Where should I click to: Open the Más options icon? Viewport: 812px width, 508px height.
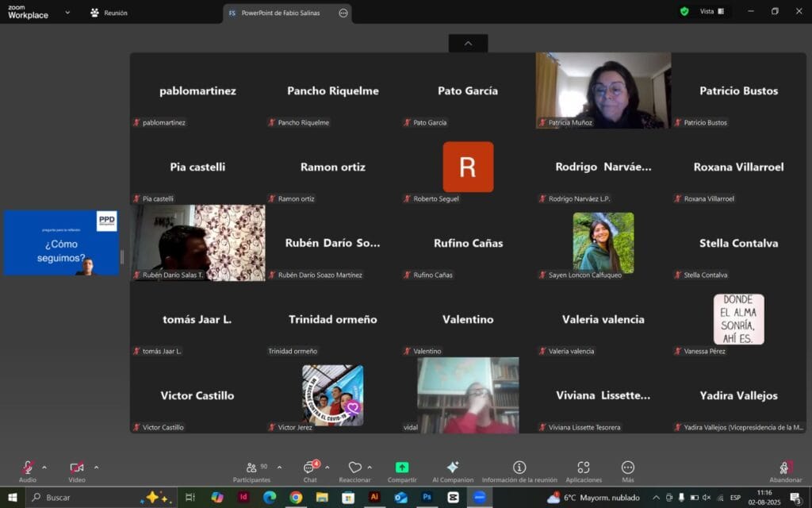[x=628, y=468]
